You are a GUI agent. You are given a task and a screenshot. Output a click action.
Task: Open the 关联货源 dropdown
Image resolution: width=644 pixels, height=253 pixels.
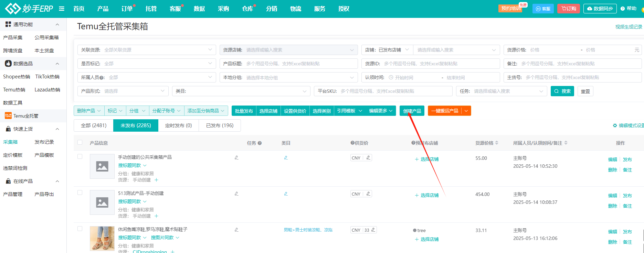point(147,50)
